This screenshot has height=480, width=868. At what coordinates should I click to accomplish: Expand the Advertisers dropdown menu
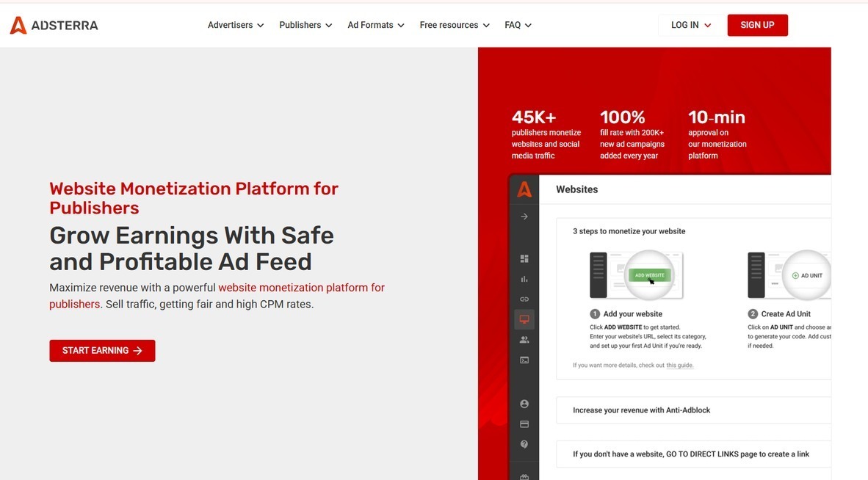(x=236, y=25)
